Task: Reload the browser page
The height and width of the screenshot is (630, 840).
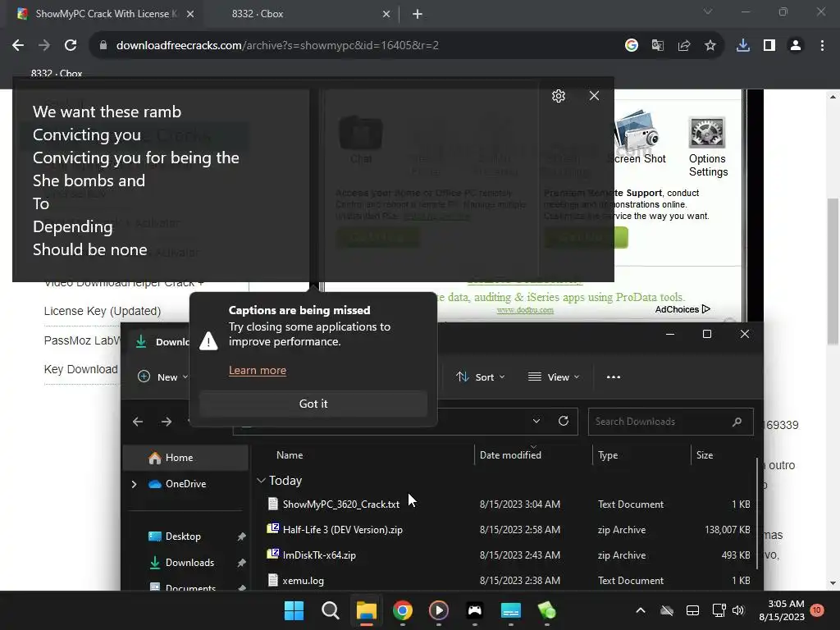Action: 71,46
